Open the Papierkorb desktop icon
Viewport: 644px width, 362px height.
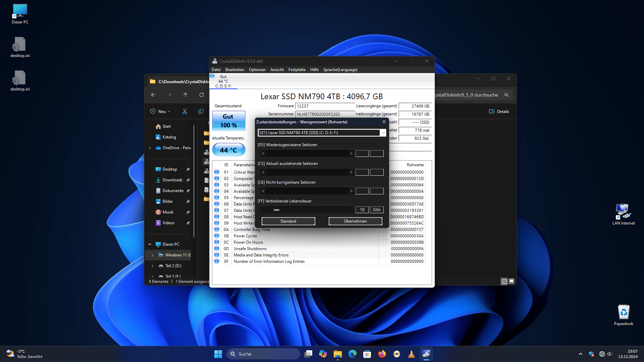pos(624,314)
